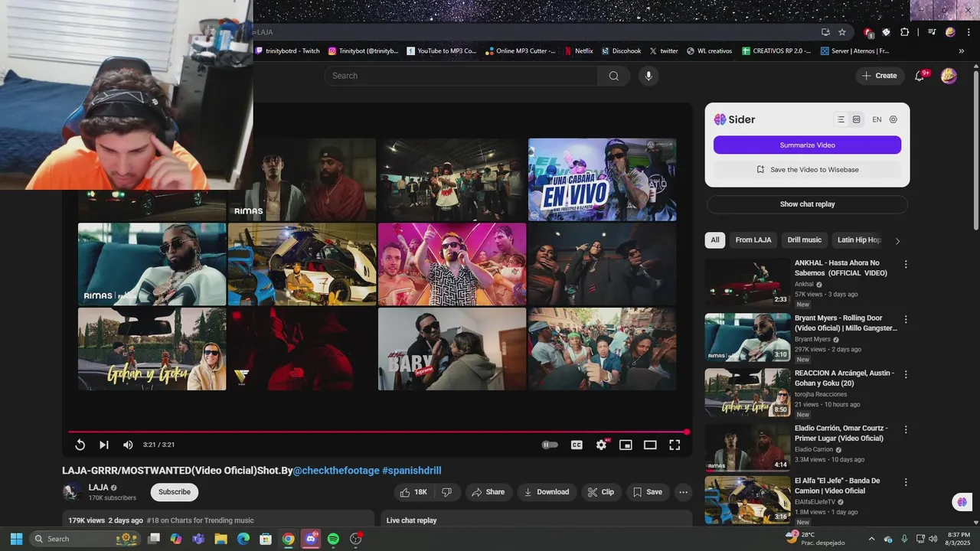Image resolution: width=980 pixels, height=551 pixels.
Task: Dislike the video
Action: pyautogui.click(x=447, y=492)
